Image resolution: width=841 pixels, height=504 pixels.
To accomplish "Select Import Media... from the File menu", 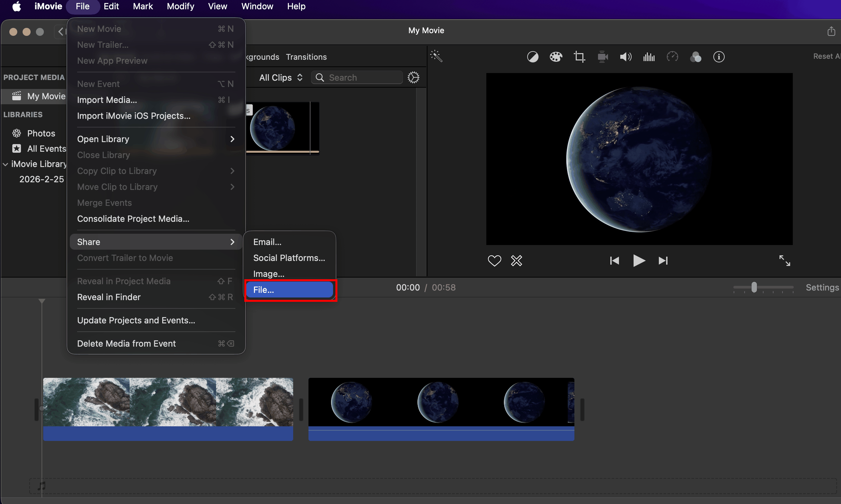I will [107, 100].
